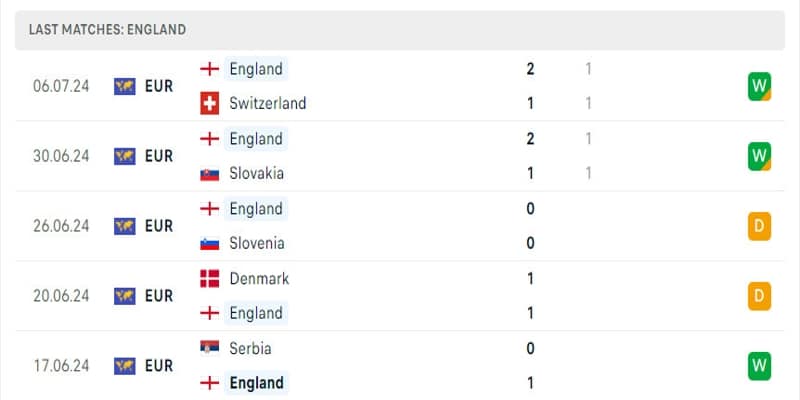The image size is (800, 400).
Task: Open the Serbia team link
Action: (x=250, y=348)
